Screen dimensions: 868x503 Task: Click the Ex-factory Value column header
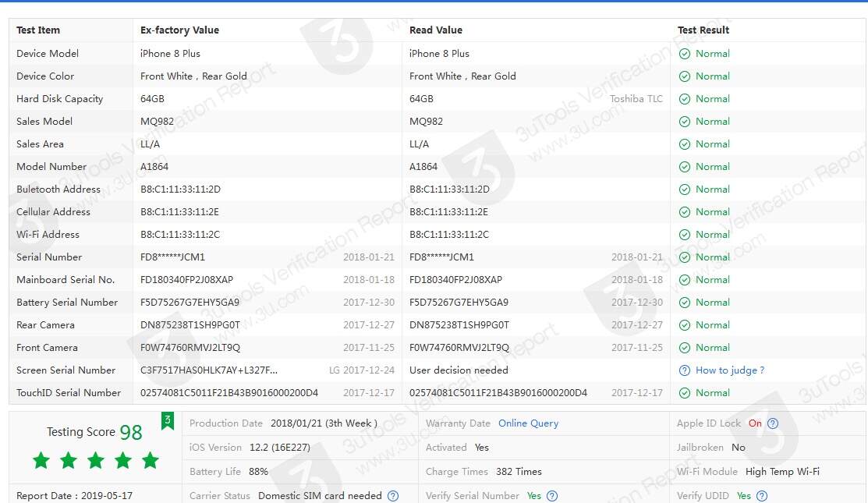click(179, 30)
